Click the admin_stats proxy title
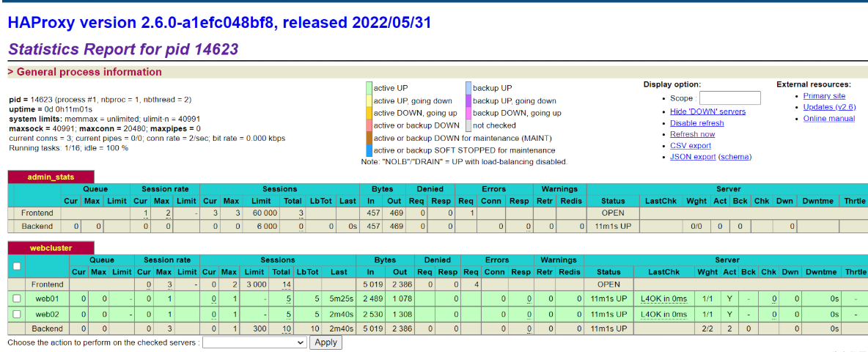The width and height of the screenshot is (868, 352). pyautogui.click(x=51, y=177)
